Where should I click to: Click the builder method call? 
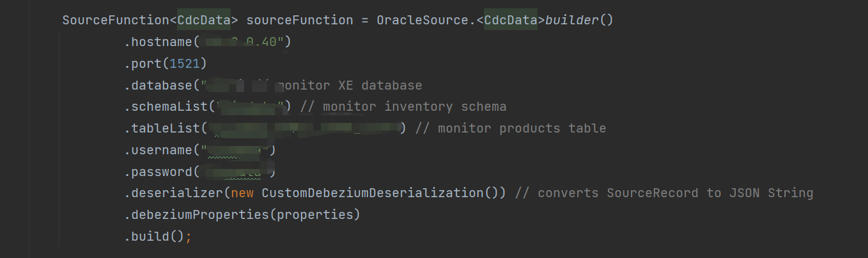(572, 20)
